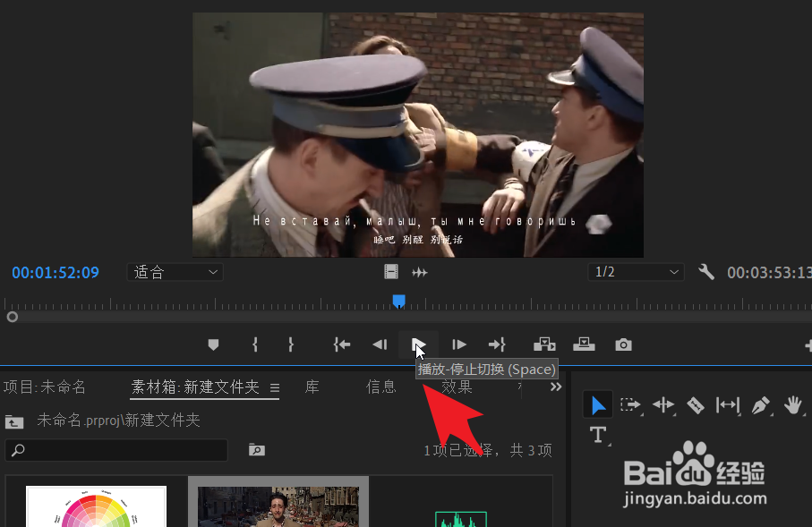The width and height of the screenshot is (812, 527).
Task: Go to In point
Action: tap(342, 344)
